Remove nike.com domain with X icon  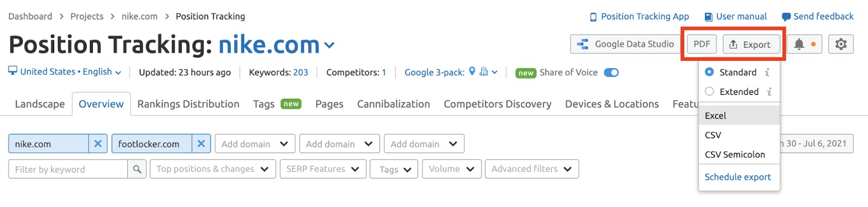tap(98, 144)
